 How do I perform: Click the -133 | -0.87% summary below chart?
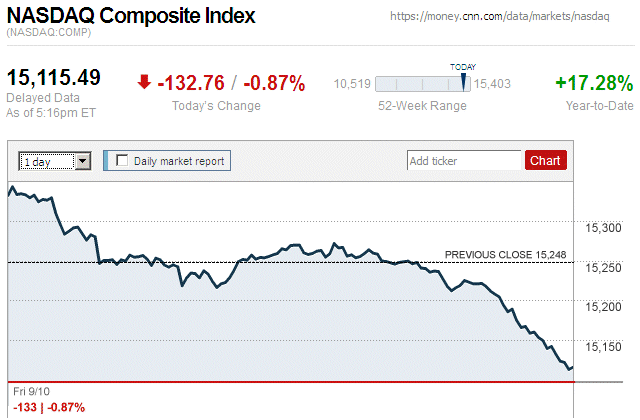(48, 407)
